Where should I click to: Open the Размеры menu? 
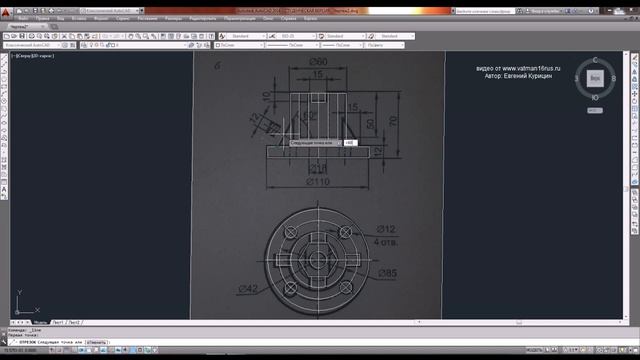[x=173, y=19]
